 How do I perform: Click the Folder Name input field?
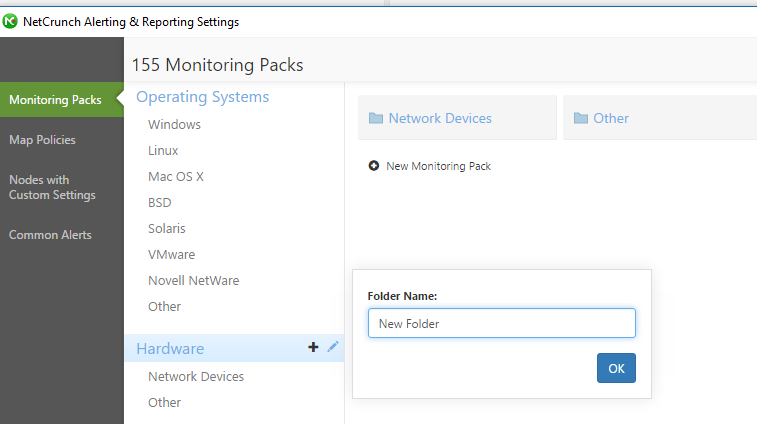(502, 323)
